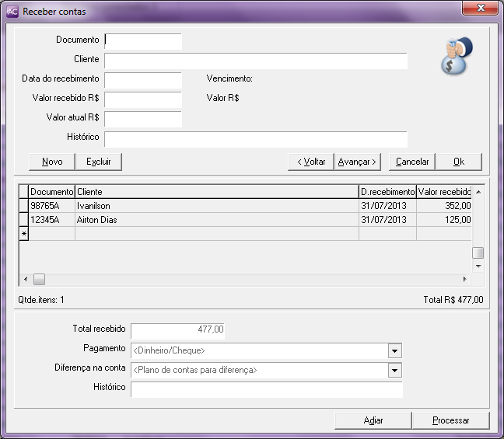Click the AC application icon in title bar
Image resolution: width=504 pixels, height=439 pixels.
12,12
